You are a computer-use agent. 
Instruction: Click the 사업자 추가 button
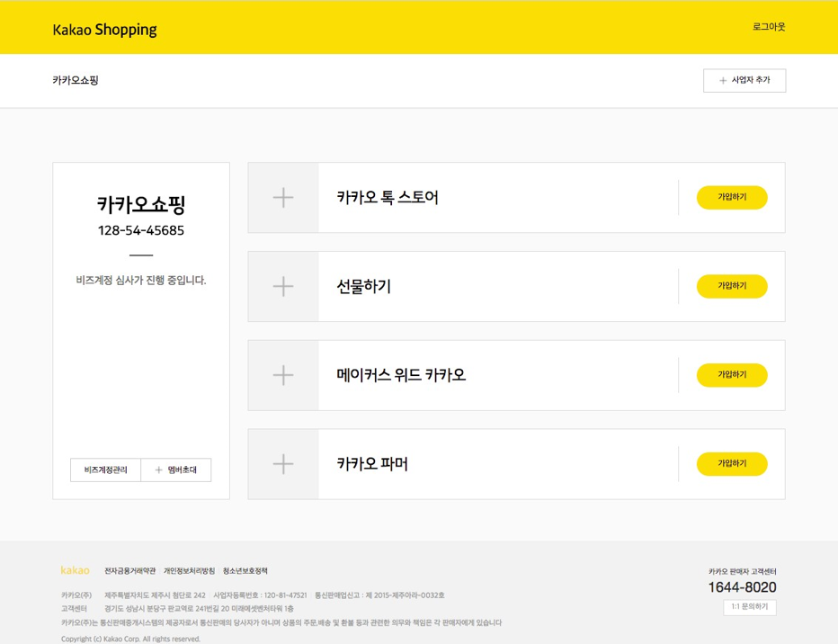744,80
